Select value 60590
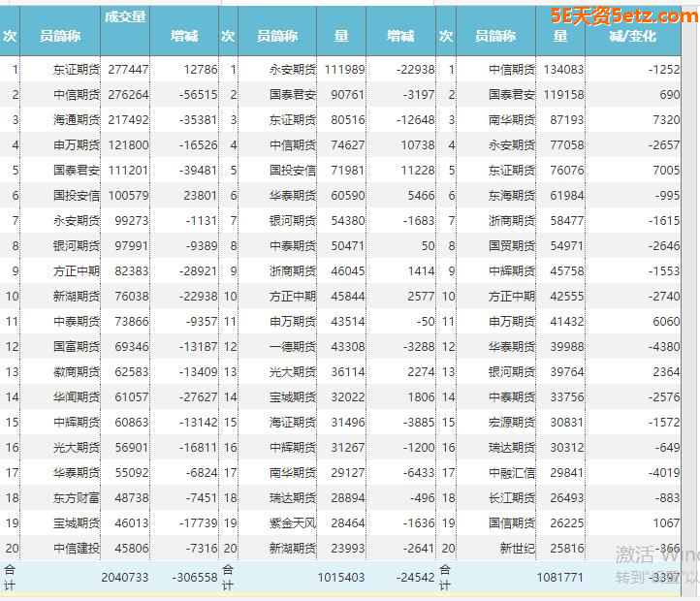 348,196
